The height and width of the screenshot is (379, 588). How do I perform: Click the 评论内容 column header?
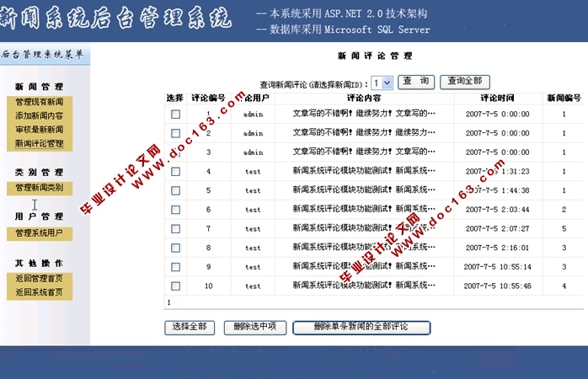[364, 99]
